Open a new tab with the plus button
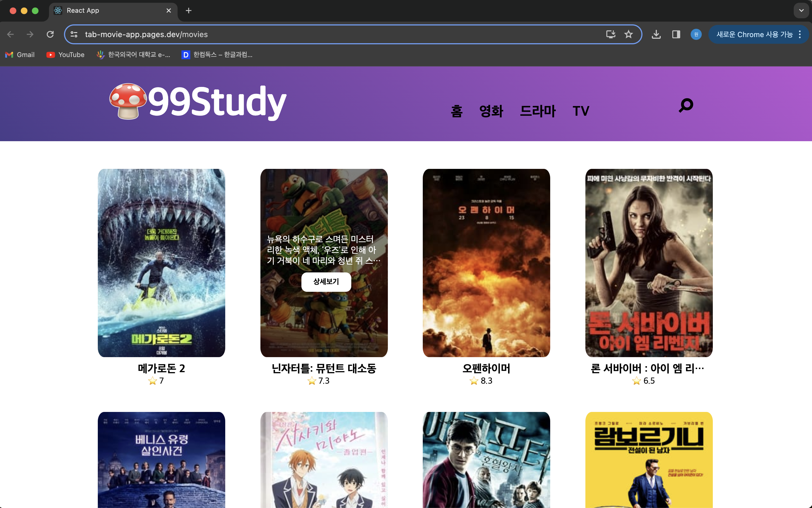The image size is (812, 508). [189, 11]
